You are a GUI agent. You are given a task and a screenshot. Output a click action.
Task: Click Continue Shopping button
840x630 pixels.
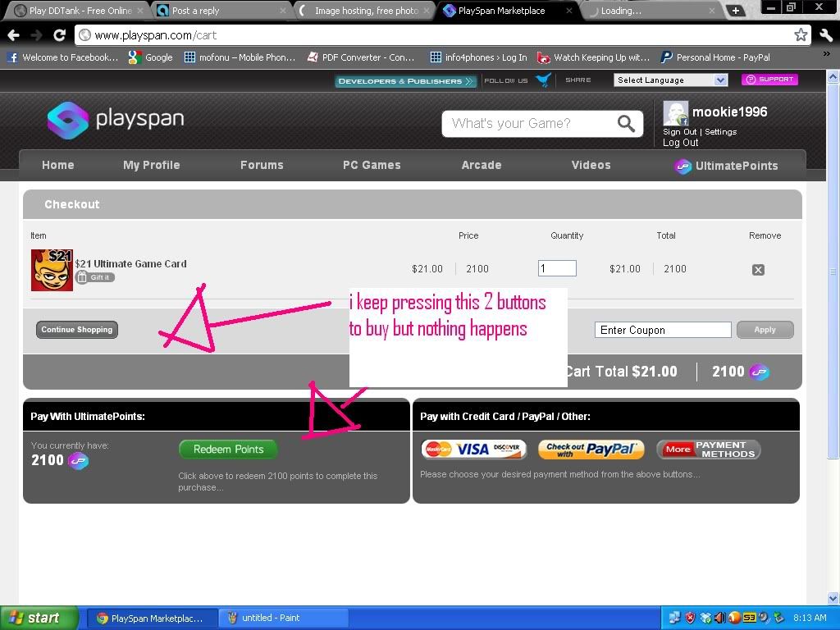77,330
